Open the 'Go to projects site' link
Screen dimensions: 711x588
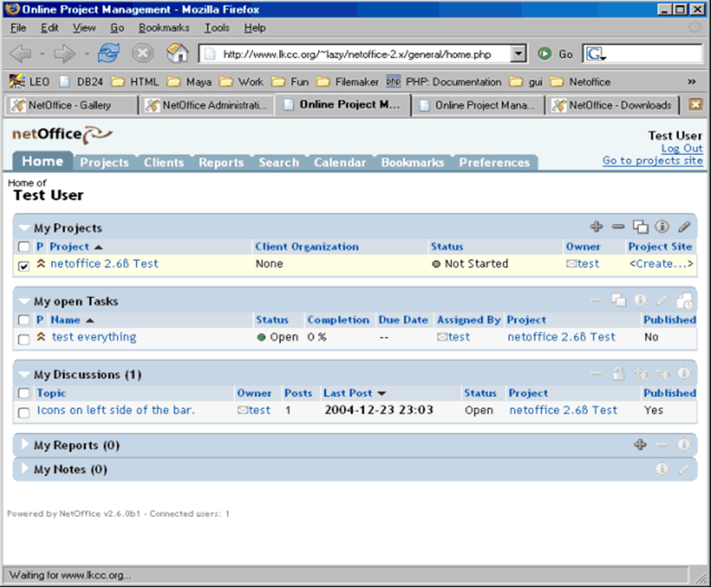point(653,161)
